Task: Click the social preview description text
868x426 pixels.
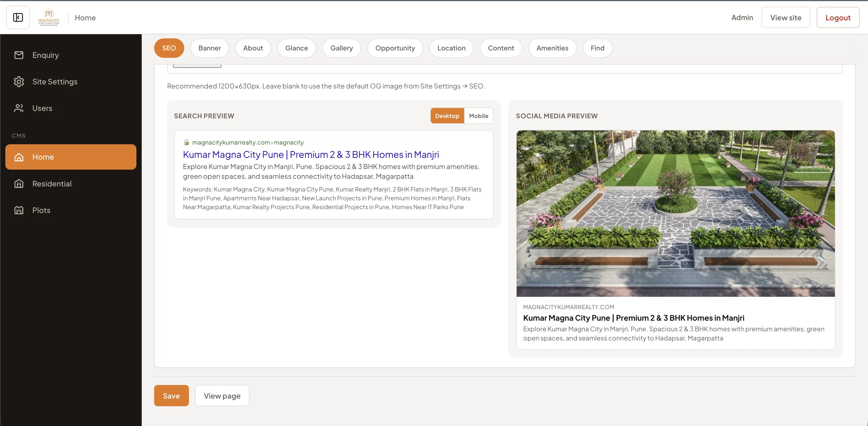Action: (x=674, y=333)
